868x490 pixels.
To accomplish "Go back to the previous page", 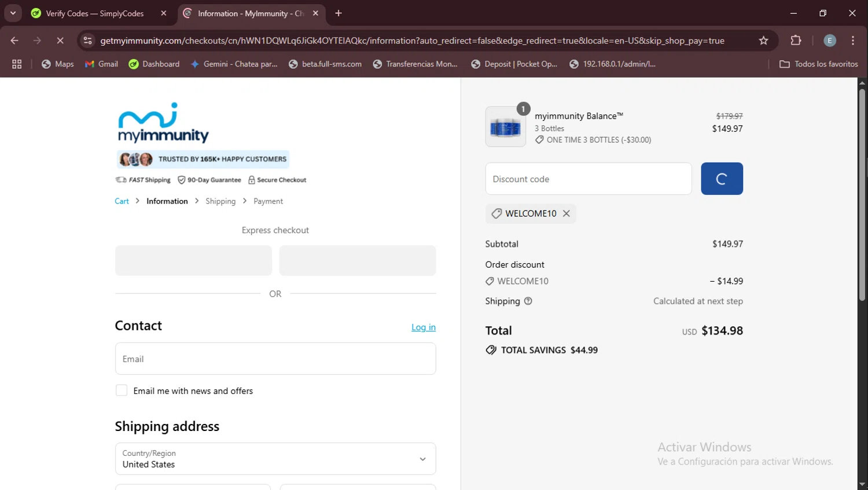I will click(14, 40).
